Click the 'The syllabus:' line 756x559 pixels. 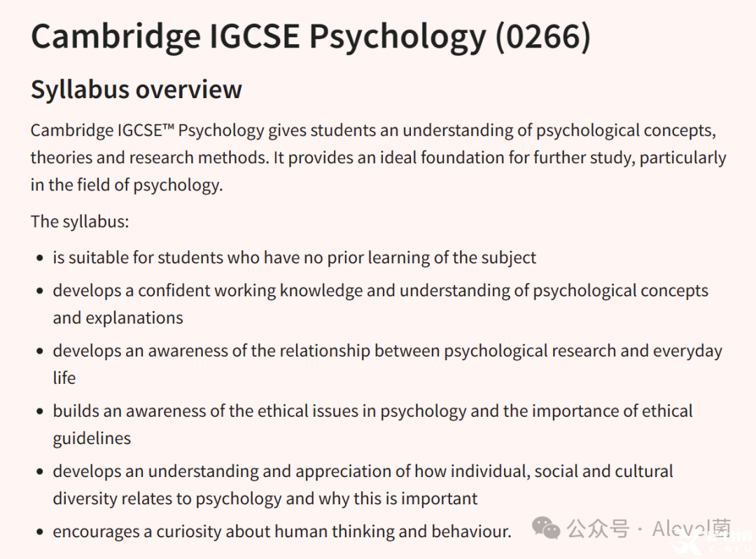(80, 221)
